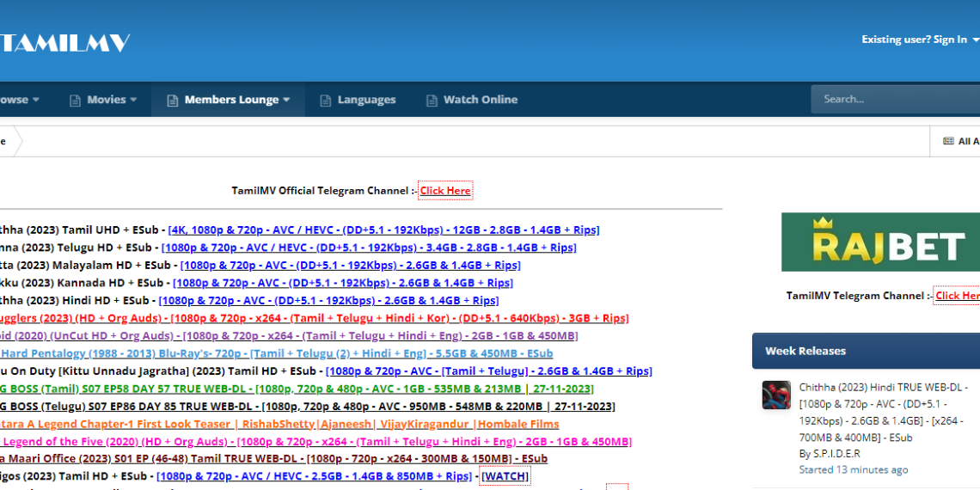Open the Tamil HD 2.5GB AVC/HEVC link

point(315,476)
